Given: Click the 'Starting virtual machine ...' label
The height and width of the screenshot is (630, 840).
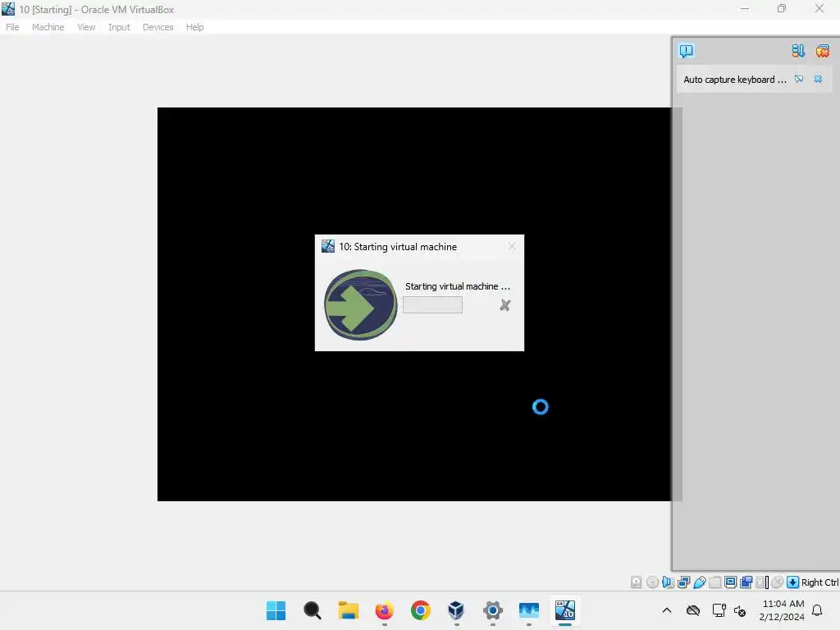Looking at the screenshot, I should [458, 286].
